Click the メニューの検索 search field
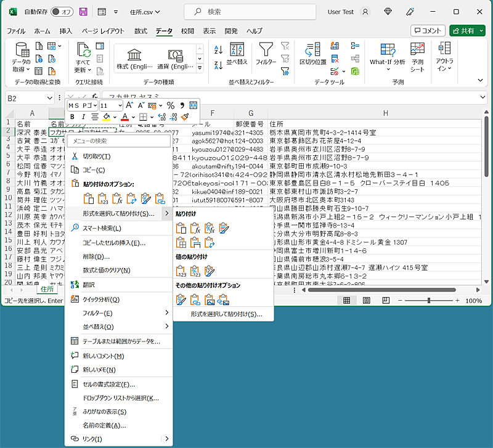This screenshot has height=448, width=493. (118, 141)
